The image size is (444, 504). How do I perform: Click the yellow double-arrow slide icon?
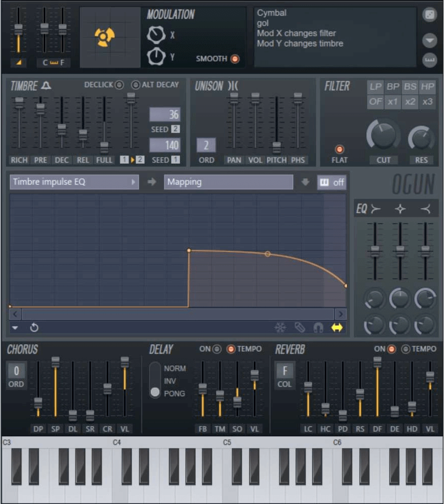click(337, 328)
